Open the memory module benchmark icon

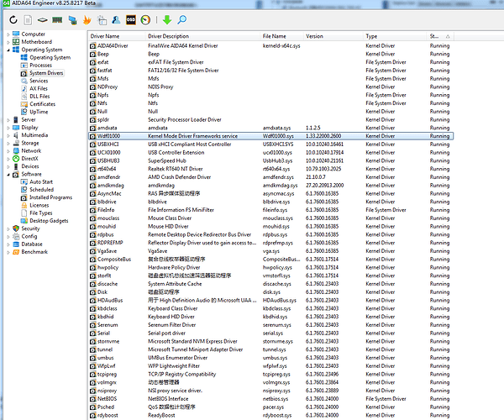[57, 20]
